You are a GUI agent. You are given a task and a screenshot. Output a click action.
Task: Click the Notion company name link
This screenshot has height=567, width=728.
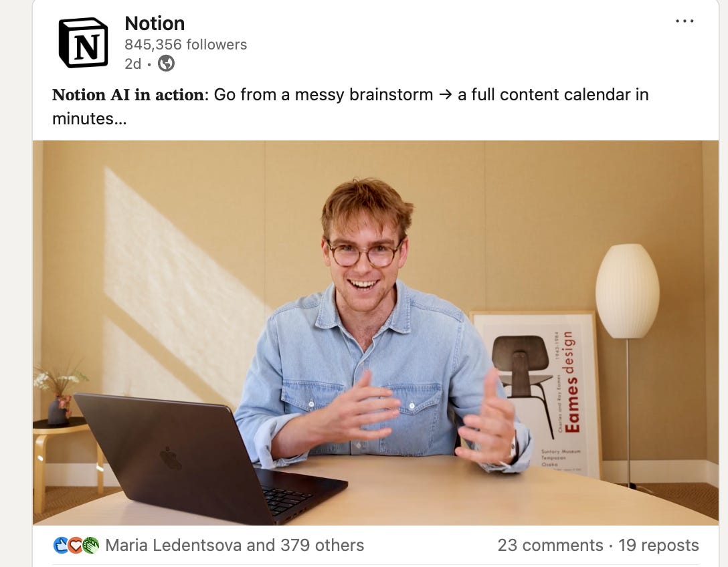click(155, 23)
